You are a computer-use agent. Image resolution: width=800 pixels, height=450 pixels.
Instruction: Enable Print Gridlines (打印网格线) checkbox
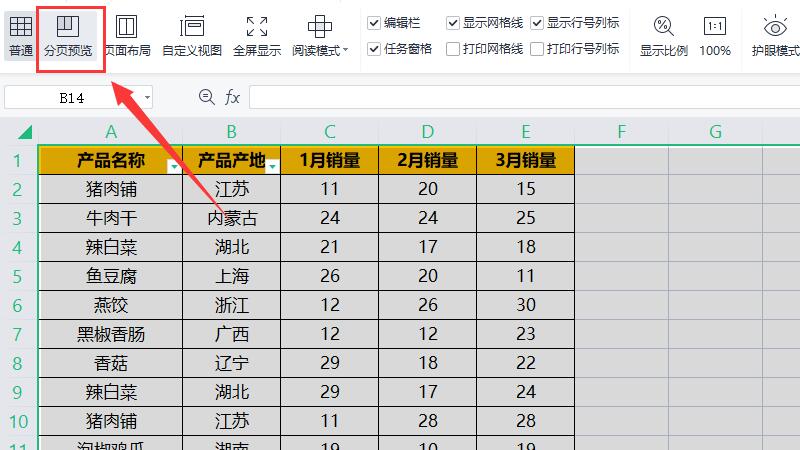pos(453,48)
